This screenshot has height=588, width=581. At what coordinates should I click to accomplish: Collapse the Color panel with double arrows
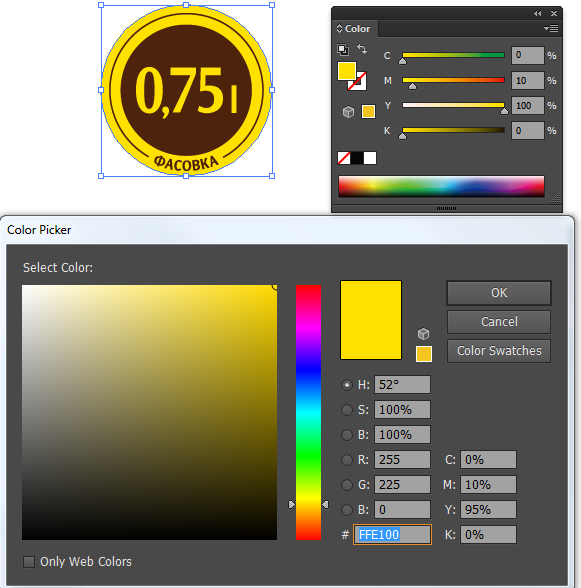[x=537, y=14]
